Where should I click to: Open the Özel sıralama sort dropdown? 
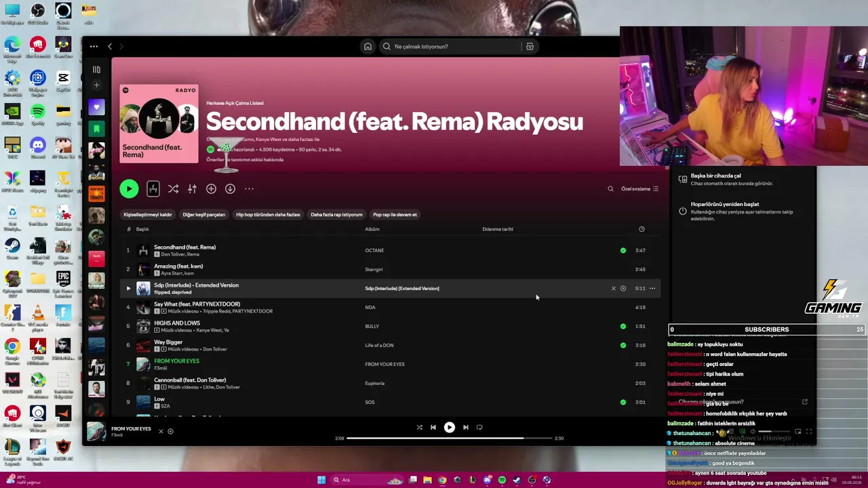[x=639, y=189]
